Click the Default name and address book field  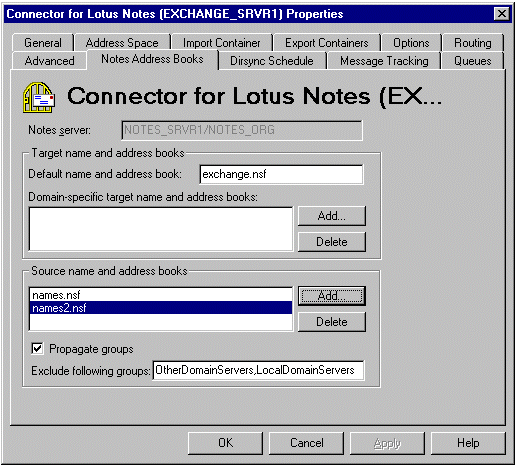[281, 174]
